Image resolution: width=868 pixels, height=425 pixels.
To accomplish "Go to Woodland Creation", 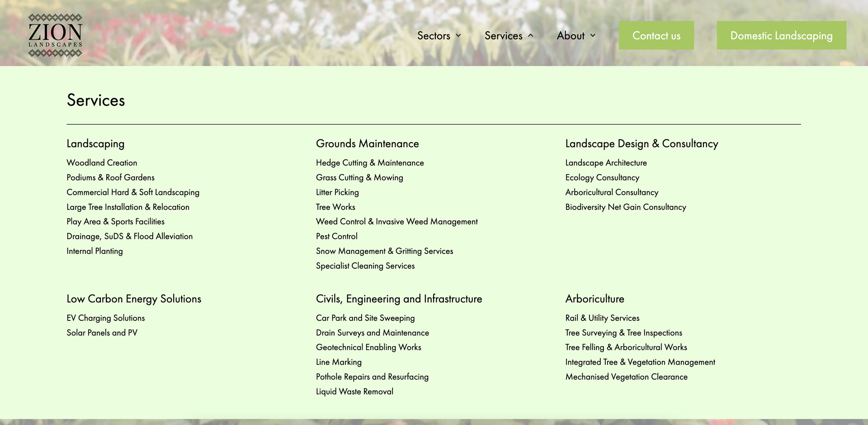I will (x=102, y=162).
